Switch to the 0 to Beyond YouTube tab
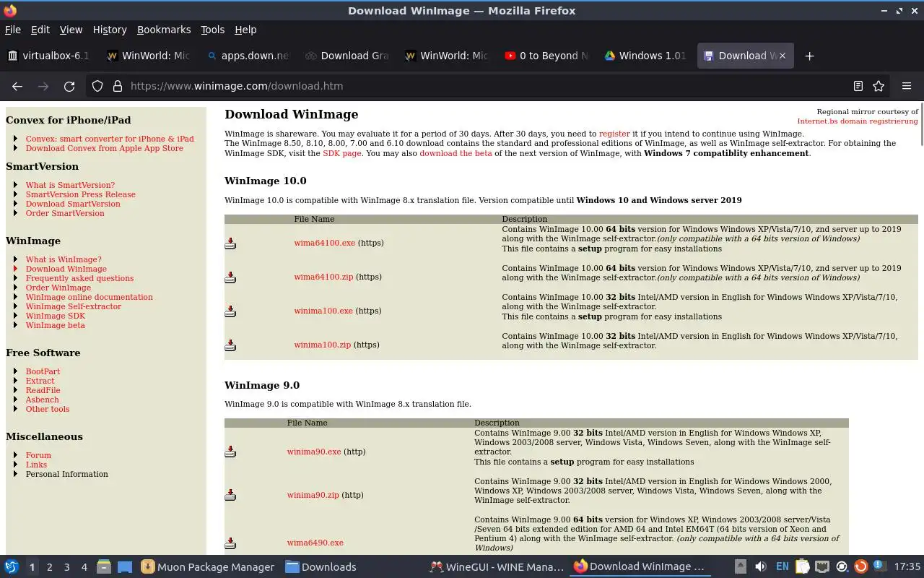The image size is (924, 578). [546, 56]
